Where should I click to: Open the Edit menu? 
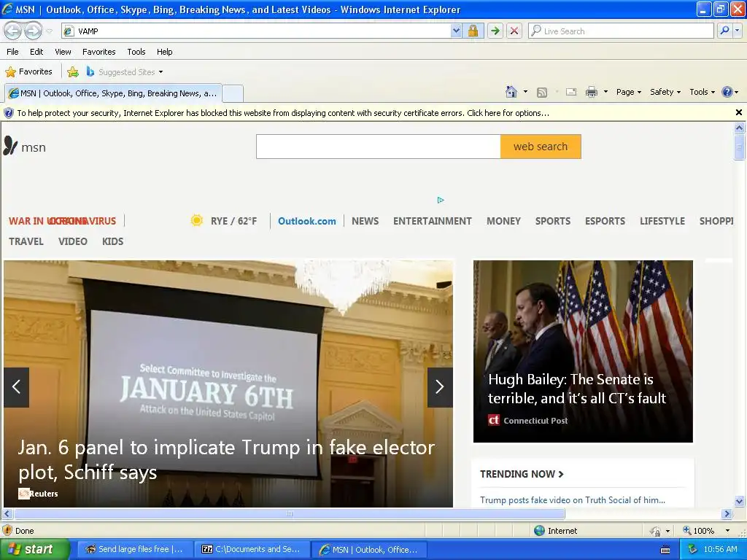(x=36, y=52)
